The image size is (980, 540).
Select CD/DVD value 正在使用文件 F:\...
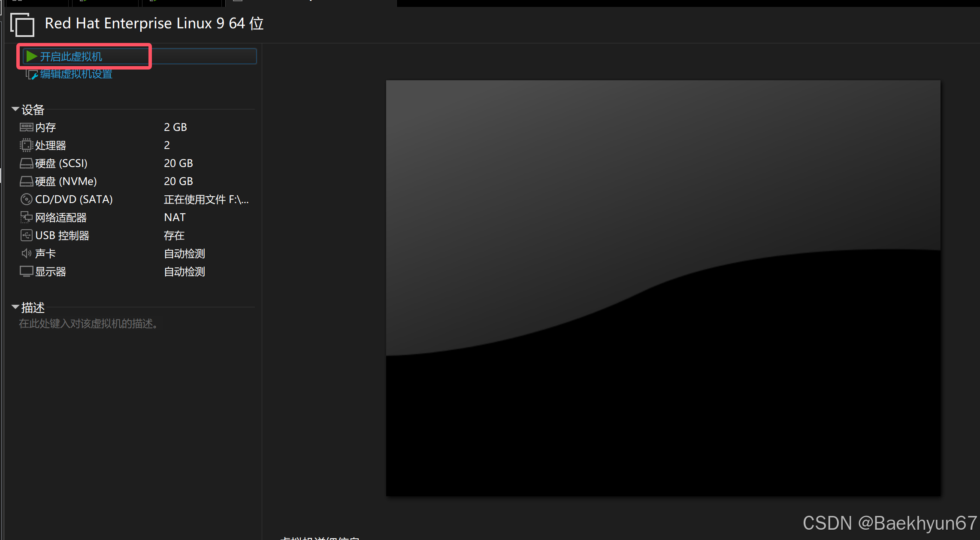pyautogui.click(x=206, y=199)
